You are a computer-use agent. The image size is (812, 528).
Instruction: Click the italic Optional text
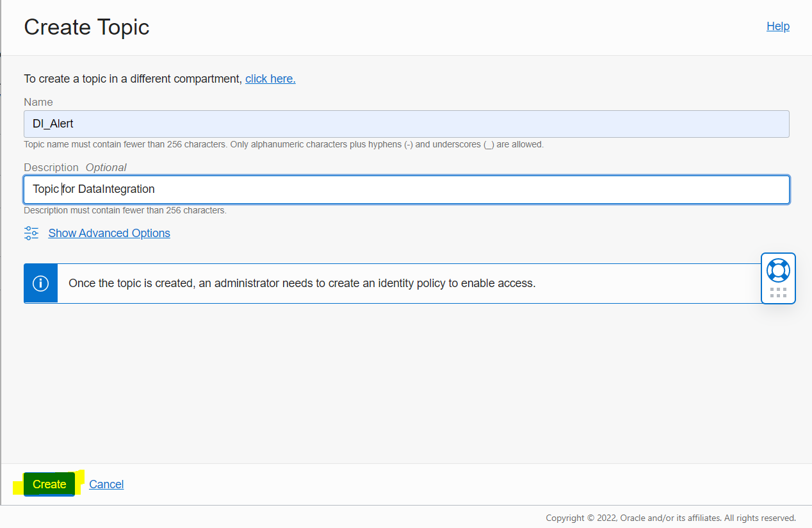coord(106,167)
